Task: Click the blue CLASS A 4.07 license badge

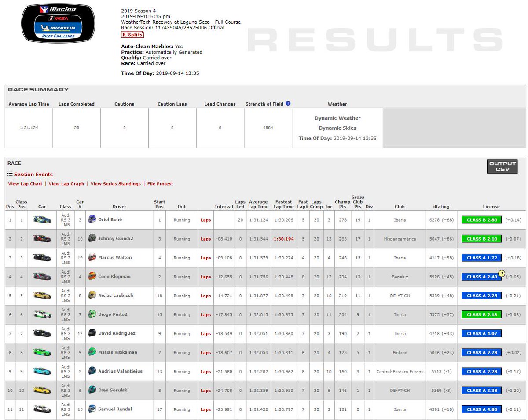Action: (482, 333)
